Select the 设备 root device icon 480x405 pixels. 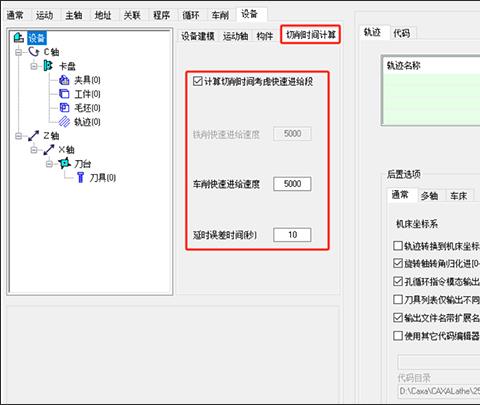(x=19, y=38)
